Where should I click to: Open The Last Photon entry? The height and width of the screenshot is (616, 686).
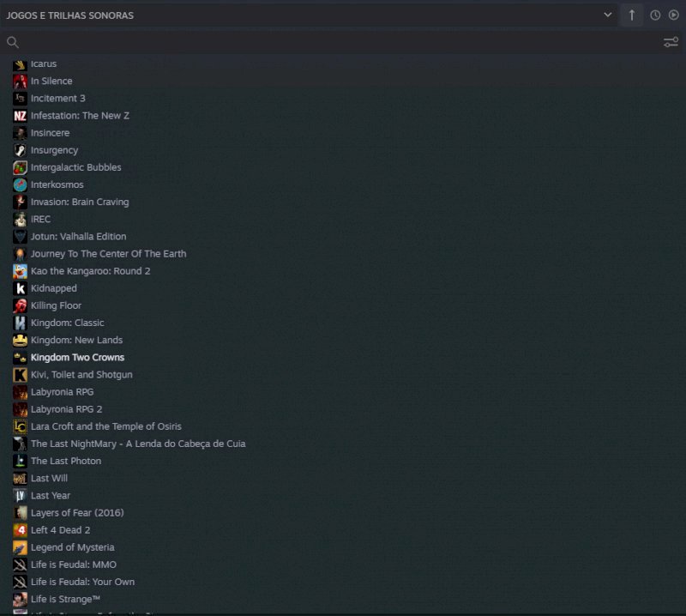(x=65, y=461)
